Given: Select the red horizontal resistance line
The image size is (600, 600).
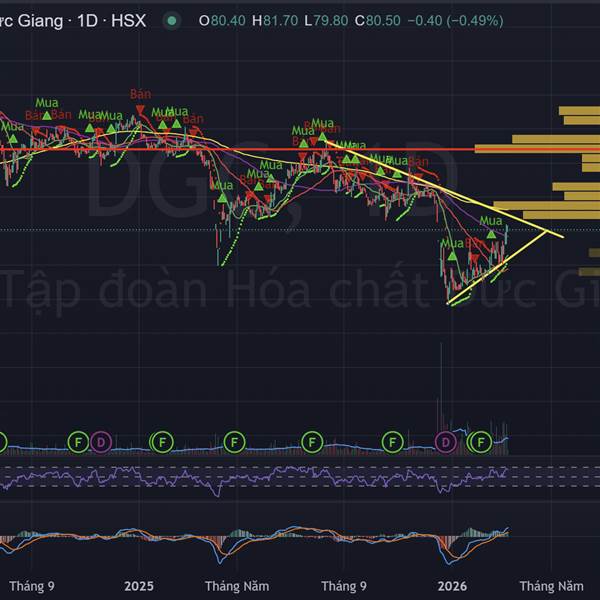Looking at the screenshot, I should coord(298,149).
